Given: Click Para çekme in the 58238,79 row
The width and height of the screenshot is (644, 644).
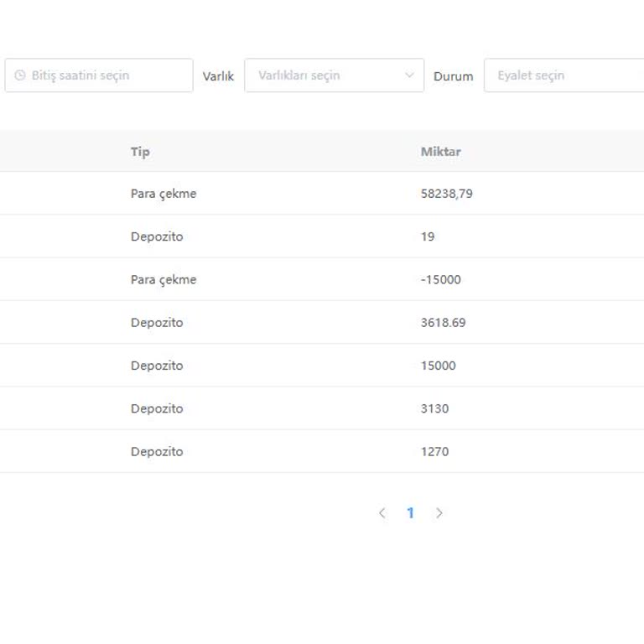Looking at the screenshot, I should point(164,194).
